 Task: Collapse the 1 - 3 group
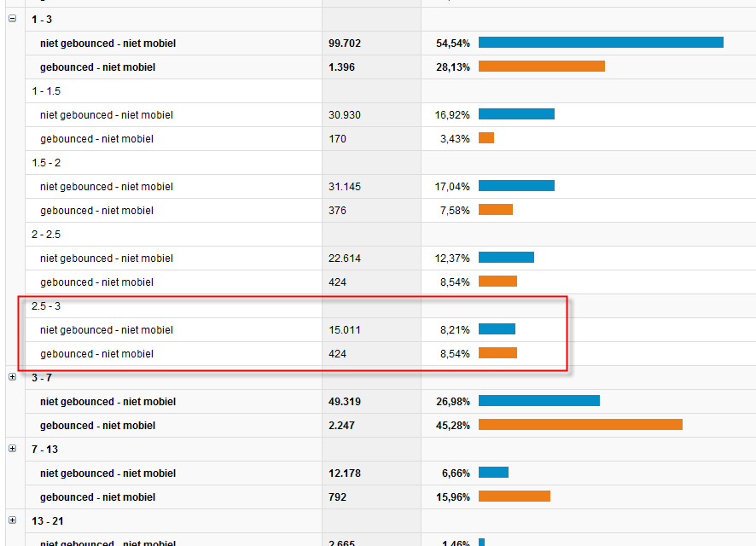coord(12,18)
